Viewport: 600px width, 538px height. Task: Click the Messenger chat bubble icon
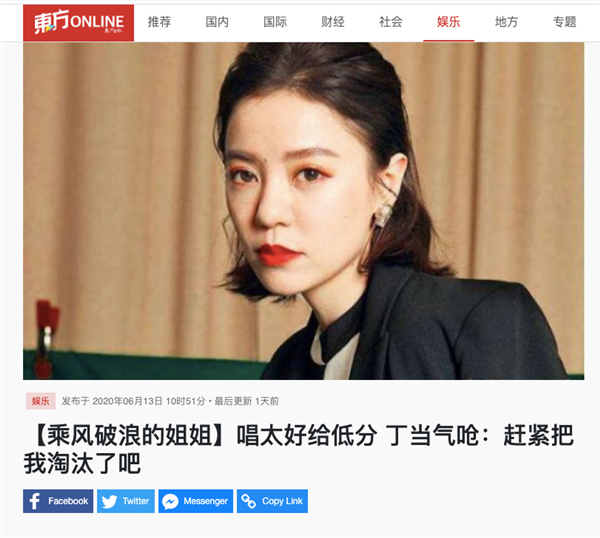[170, 501]
